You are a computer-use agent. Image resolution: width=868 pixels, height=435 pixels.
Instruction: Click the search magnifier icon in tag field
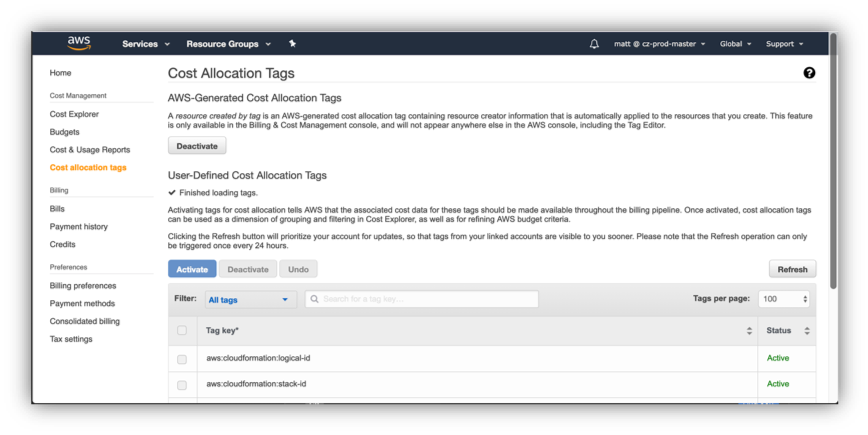314,299
